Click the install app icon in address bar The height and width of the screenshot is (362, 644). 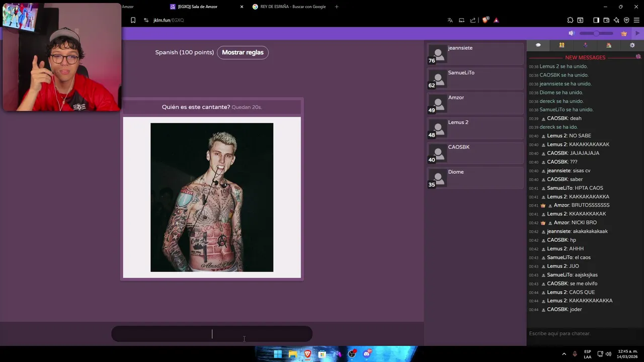(x=461, y=20)
